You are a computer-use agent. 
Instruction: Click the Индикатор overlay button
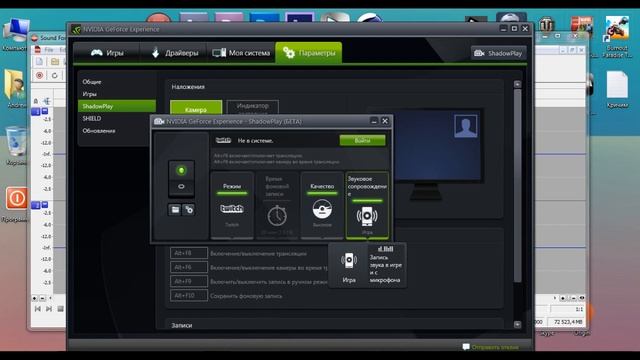[253, 107]
